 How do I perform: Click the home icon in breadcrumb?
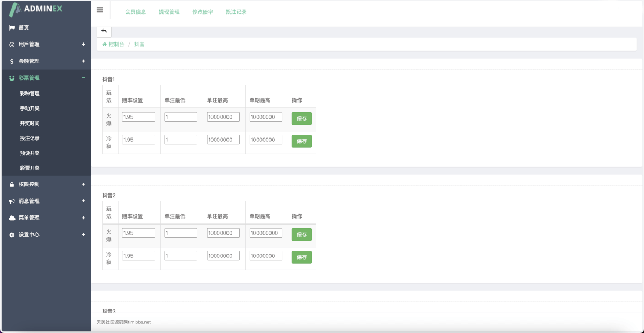tap(105, 45)
